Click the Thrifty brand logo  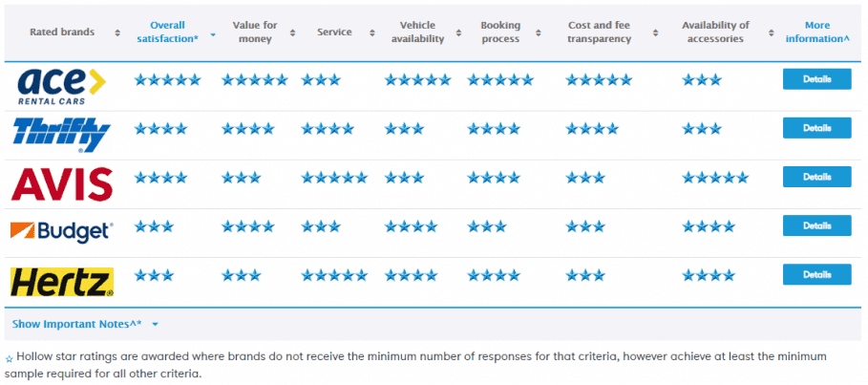(x=62, y=135)
